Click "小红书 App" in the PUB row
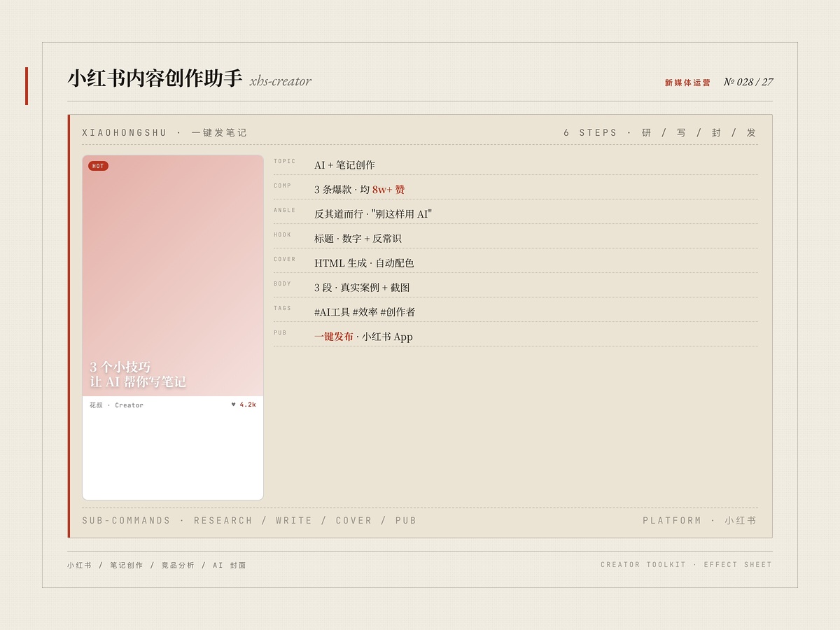Screen dimensions: 840x630 [x=387, y=337]
